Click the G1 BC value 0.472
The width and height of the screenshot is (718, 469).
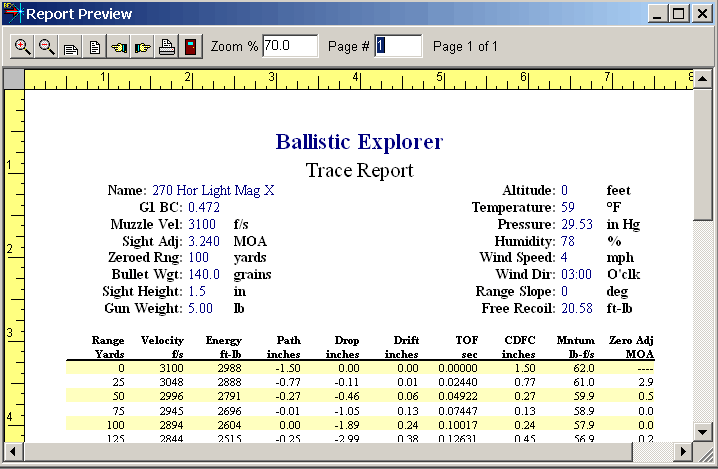(204, 207)
